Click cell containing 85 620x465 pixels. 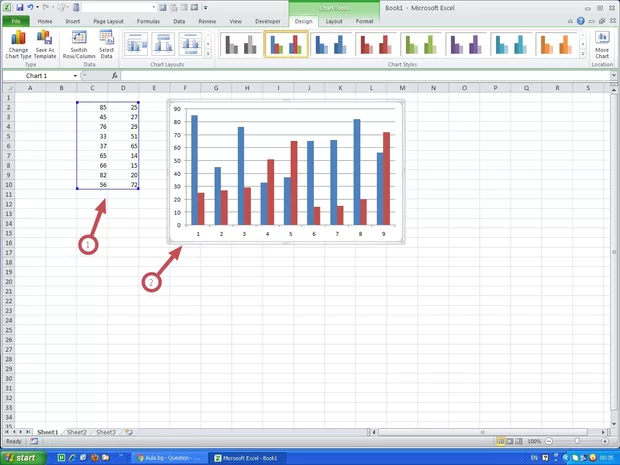(92, 107)
